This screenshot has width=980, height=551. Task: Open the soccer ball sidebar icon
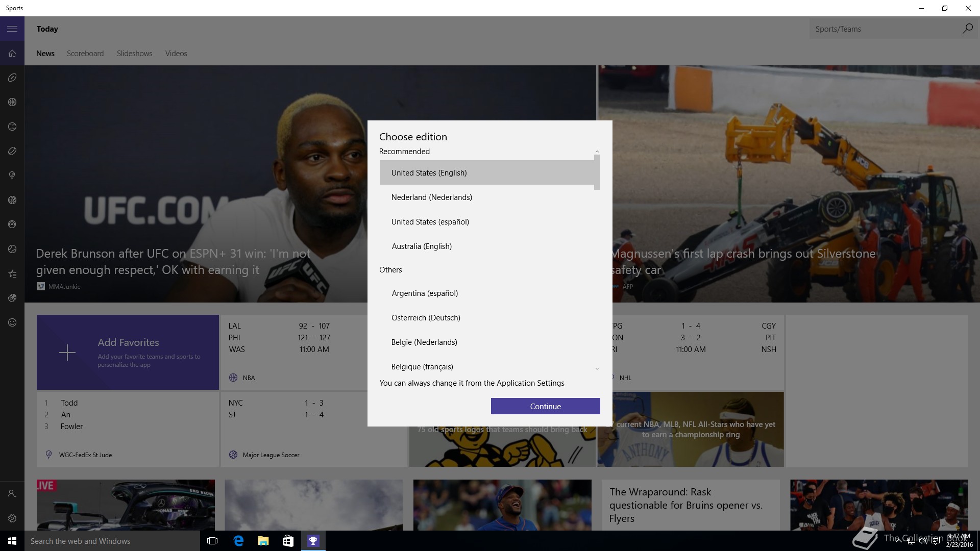point(12,200)
